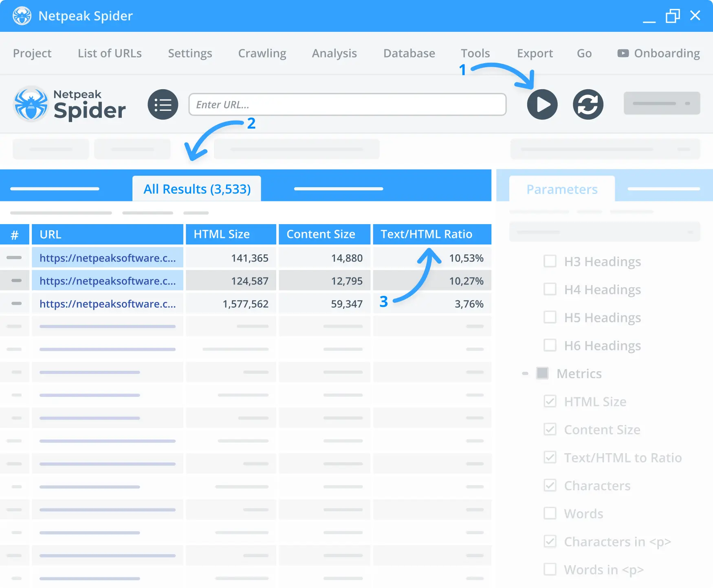Open the Go menu
Image resolution: width=713 pixels, height=588 pixels.
pyautogui.click(x=584, y=53)
